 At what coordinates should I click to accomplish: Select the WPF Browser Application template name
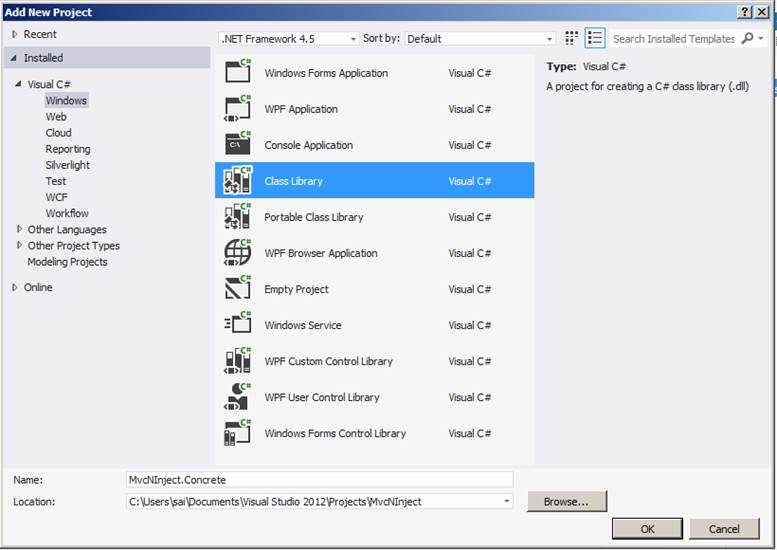[x=321, y=253]
